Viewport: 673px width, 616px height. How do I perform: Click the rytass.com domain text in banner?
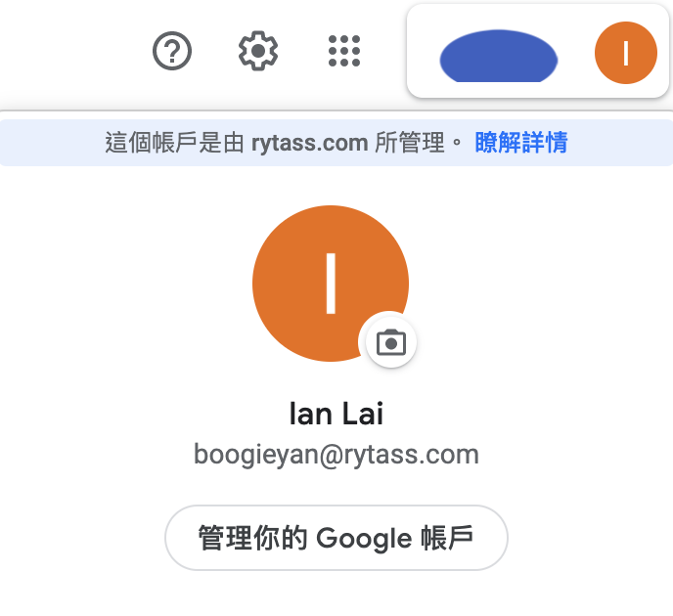pos(309,144)
